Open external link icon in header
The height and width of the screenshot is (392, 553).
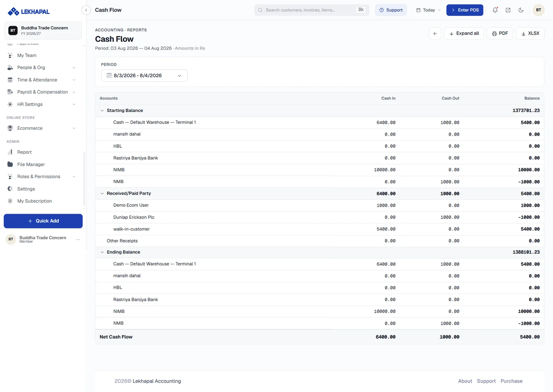tap(508, 10)
